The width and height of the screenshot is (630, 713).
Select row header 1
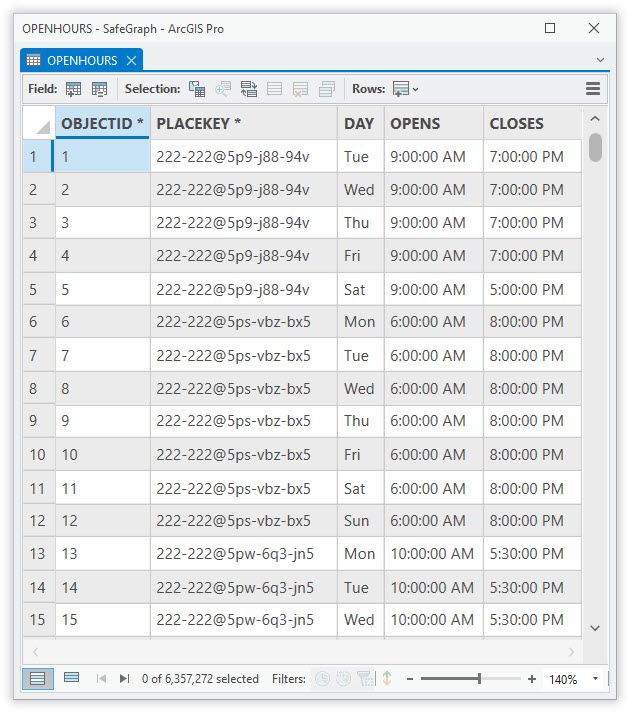coord(38,156)
